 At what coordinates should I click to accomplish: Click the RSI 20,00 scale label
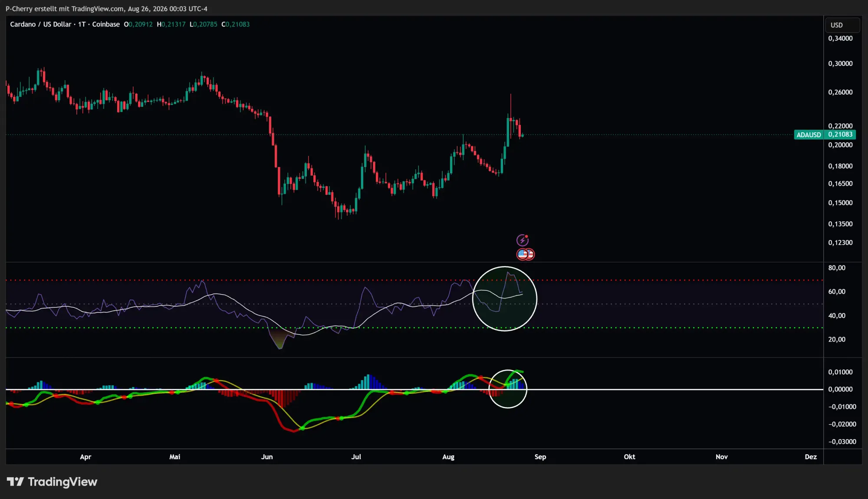837,340
